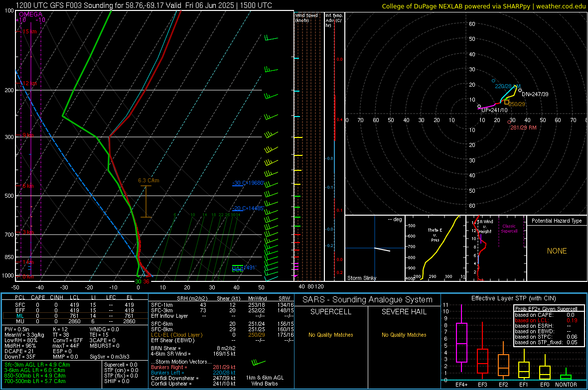Select the UP=241/10 hodograph label
This screenshot has width=588, height=390.
coord(494,110)
